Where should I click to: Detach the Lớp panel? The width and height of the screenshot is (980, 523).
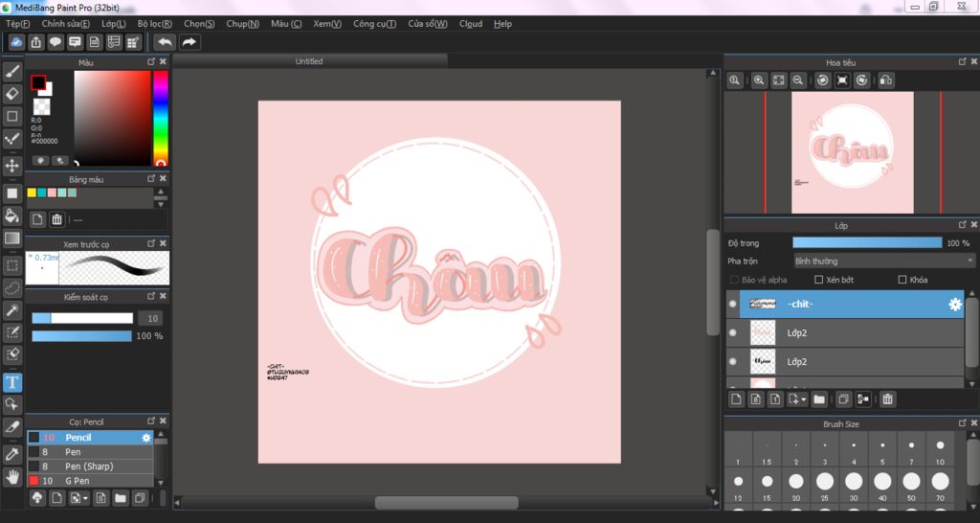[x=963, y=224]
